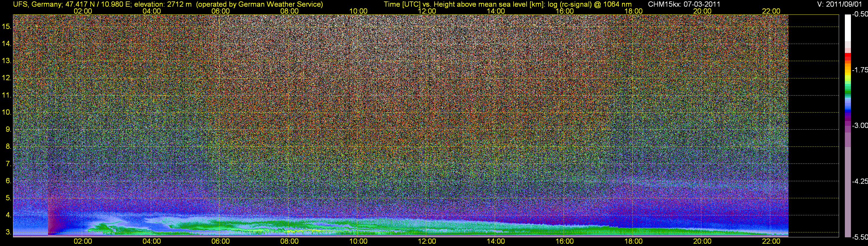Click the 10:00 label on the upper time axis
Viewport: 868px width, 246px height.
(358, 11)
